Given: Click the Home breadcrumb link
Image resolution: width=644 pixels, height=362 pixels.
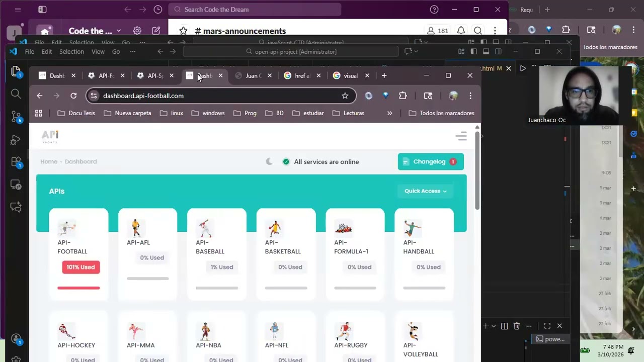Looking at the screenshot, I should (x=49, y=161).
